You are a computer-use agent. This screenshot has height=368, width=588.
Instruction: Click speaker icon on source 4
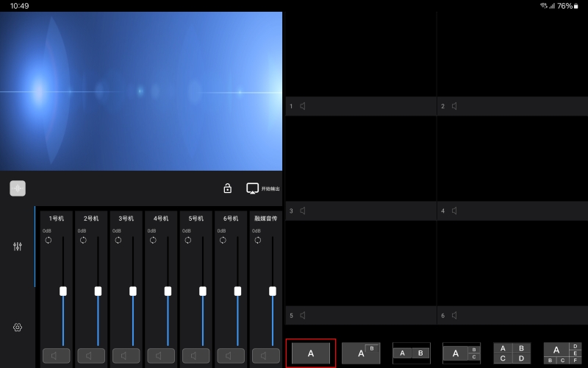454,210
